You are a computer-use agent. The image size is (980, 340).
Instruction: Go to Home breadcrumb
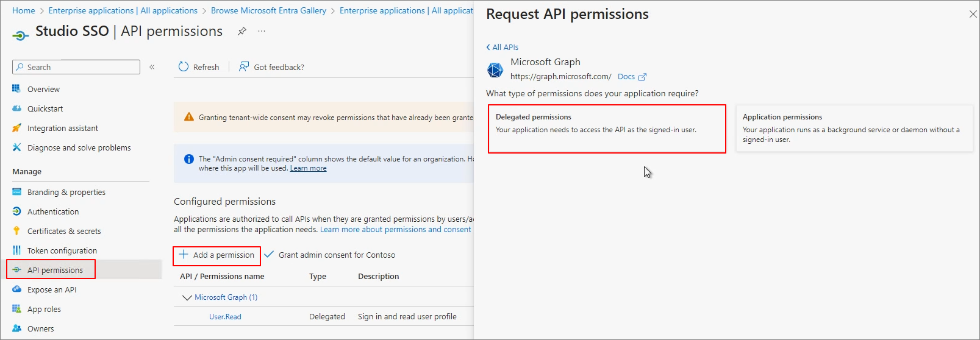coord(23,10)
